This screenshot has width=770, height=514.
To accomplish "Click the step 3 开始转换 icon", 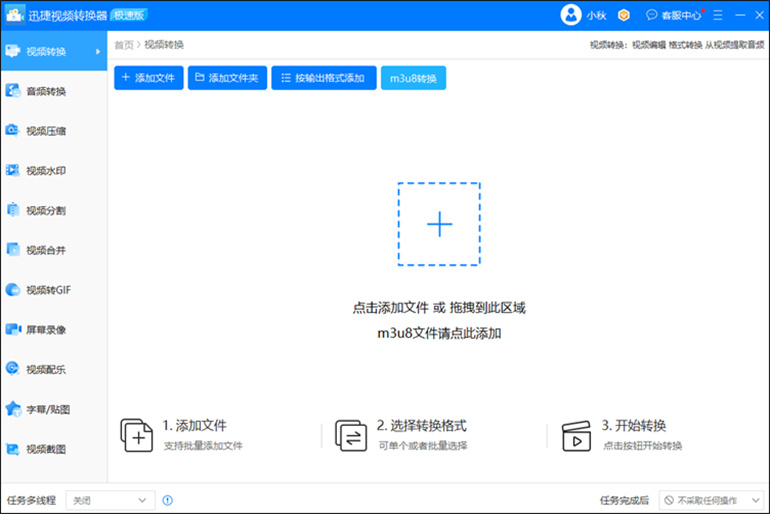I will click(x=576, y=436).
